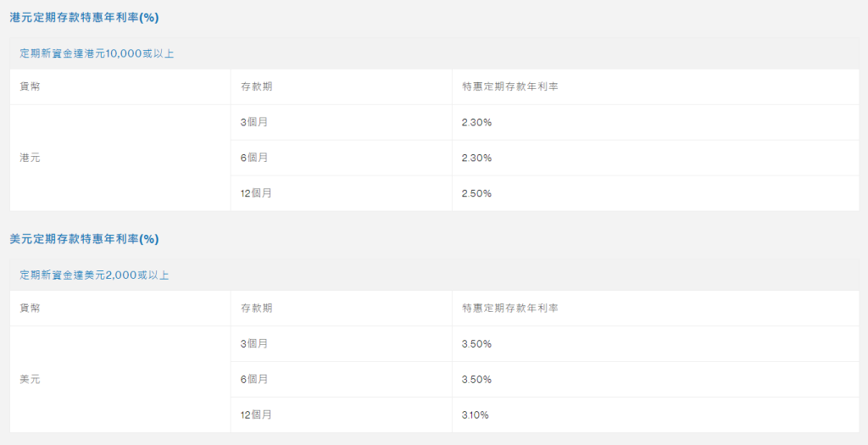Click the 港元定期存款特惠年利率(%) heading
Image resolution: width=868 pixels, height=445 pixels.
(84, 17)
